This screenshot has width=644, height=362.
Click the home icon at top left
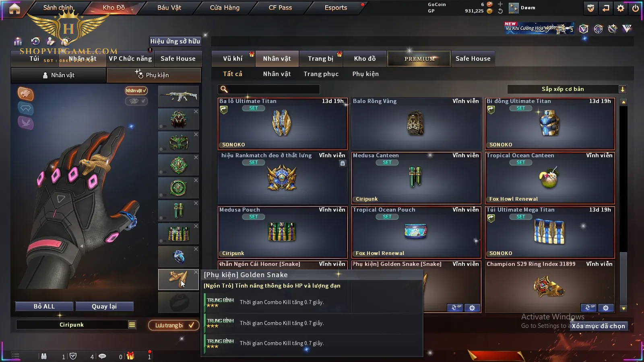tap(14, 8)
